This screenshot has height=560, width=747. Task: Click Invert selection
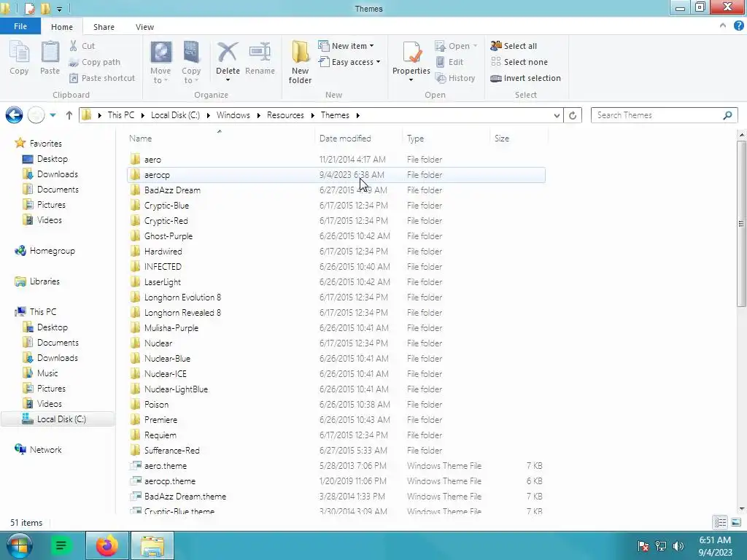tap(525, 78)
